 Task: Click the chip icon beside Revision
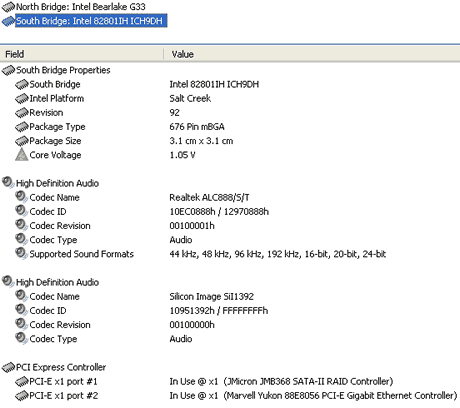[22, 113]
